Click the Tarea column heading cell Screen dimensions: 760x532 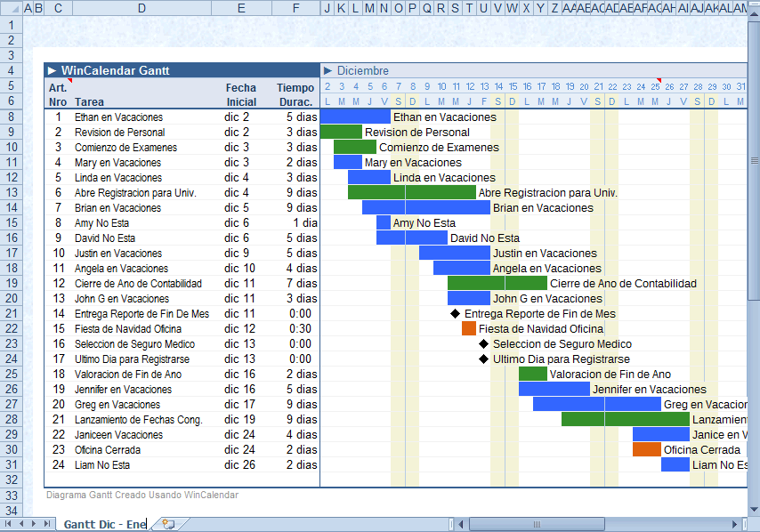90,102
